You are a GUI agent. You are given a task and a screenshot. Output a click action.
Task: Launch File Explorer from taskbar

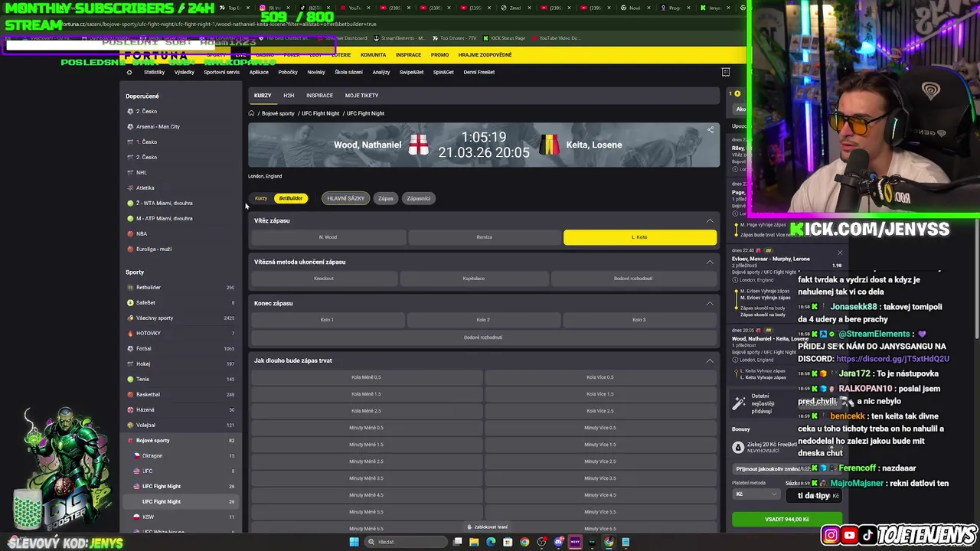(x=474, y=542)
